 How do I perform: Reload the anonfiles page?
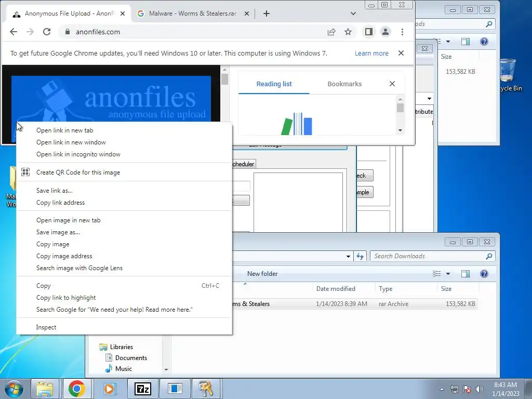tap(47, 32)
